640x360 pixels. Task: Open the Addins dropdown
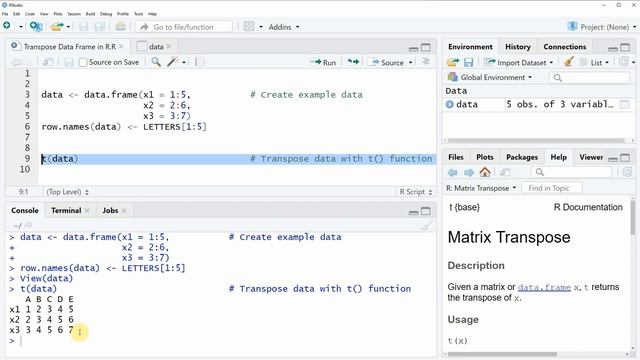(284, 27)
